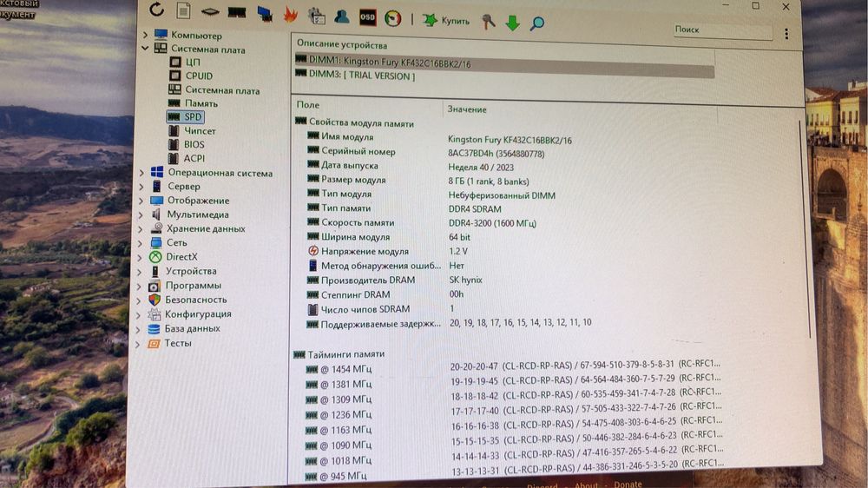Expand the Хранение данных node
The image size is (868, 488).
pos(140,228)
